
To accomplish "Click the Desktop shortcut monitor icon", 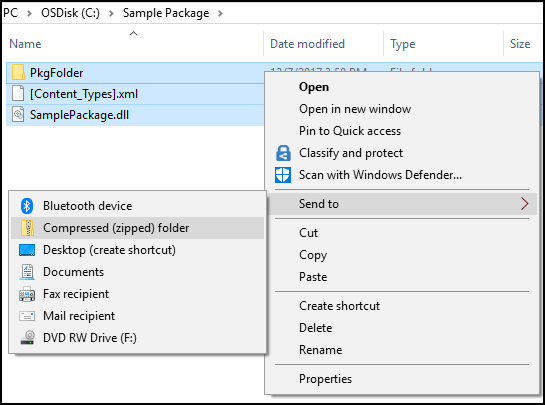I will [x=27, y=250].
